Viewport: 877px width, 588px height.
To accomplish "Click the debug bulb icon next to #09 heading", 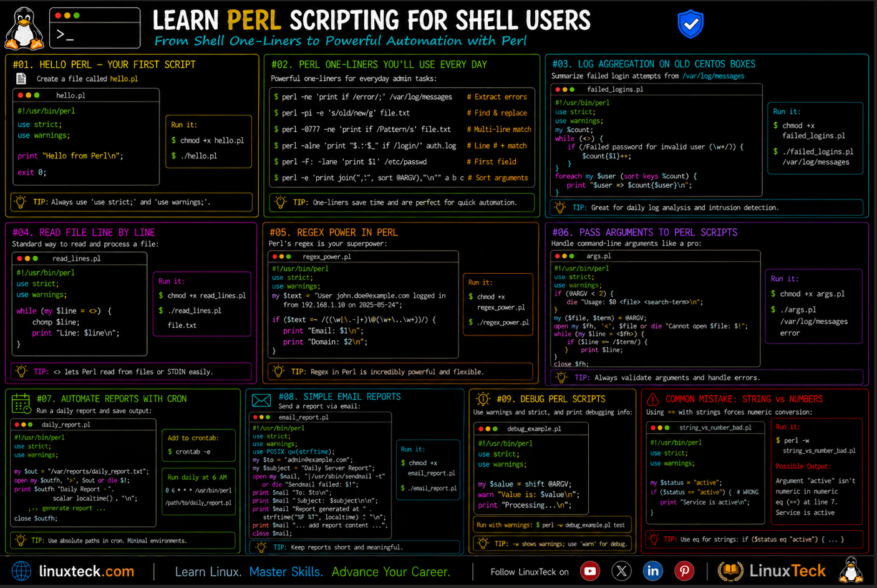I will coord(483,399).
